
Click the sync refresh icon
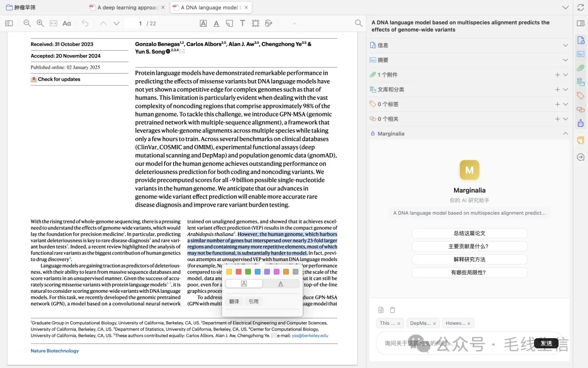[580, 8]
